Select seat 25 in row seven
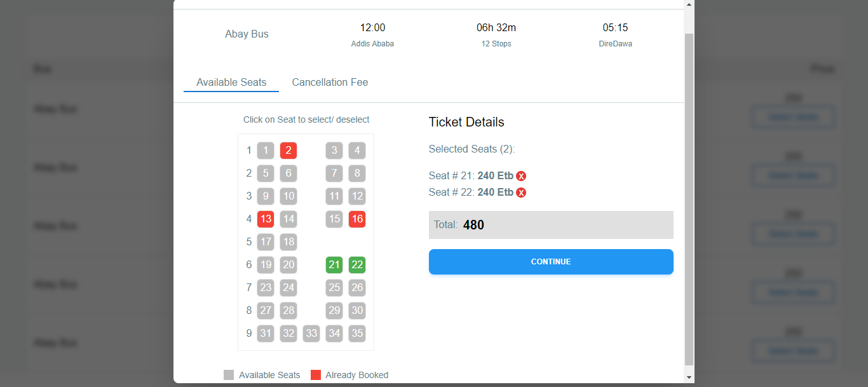The image size is (868, 387). (x=334, y=288)
